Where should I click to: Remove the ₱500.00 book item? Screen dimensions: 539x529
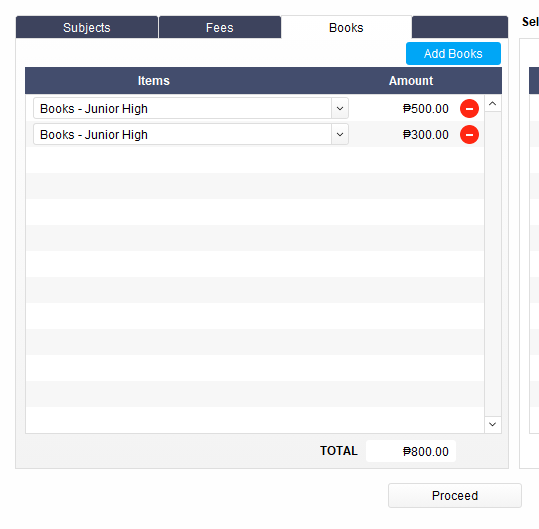coord(469,109)
